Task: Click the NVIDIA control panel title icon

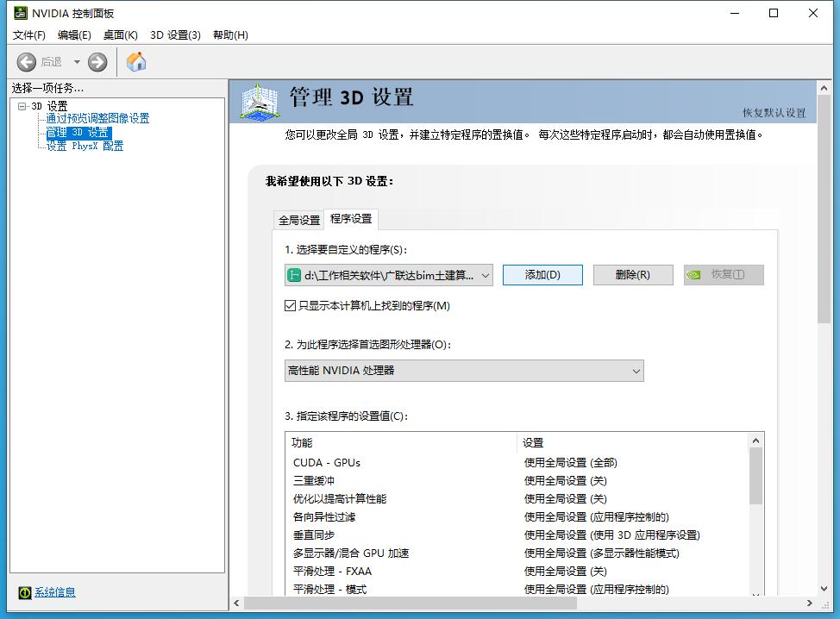Action: 21,13
